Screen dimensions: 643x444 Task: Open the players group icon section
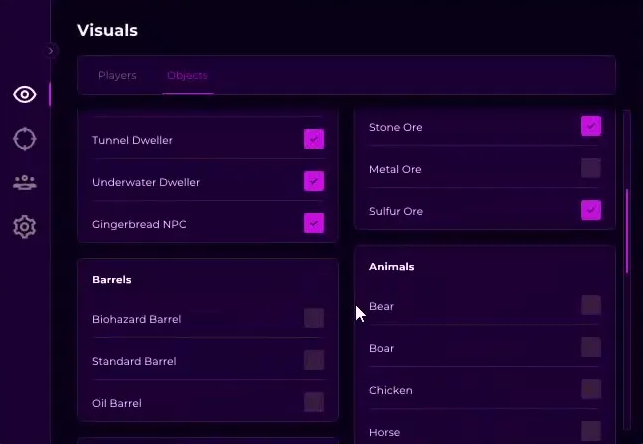(25, 182)
